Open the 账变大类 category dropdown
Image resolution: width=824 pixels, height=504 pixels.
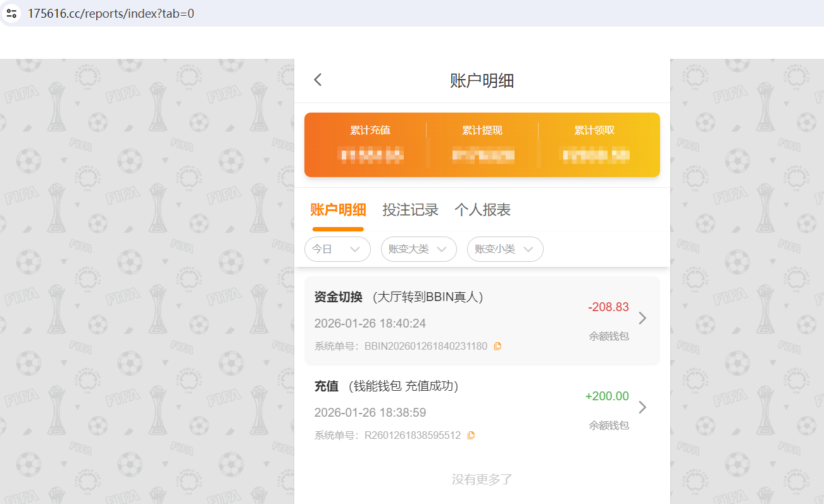pos(418,249)
